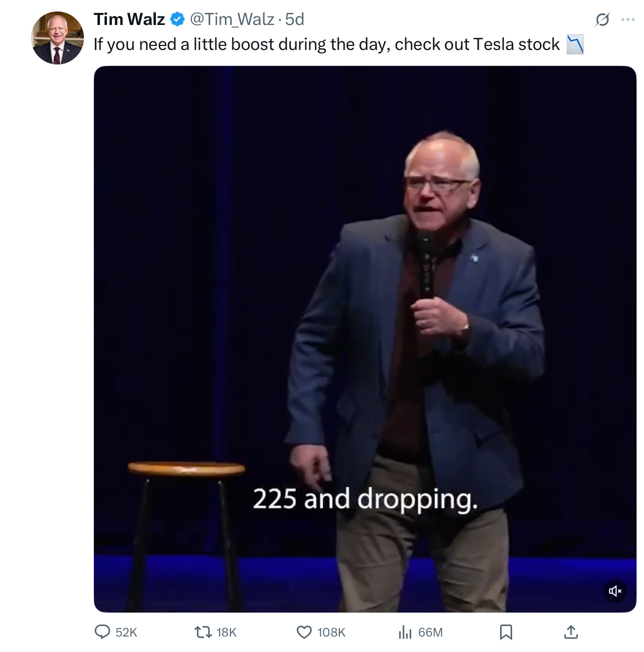Repost using the retweet arrows icon
The image size is (644, 652).
(x=203, y=633)
